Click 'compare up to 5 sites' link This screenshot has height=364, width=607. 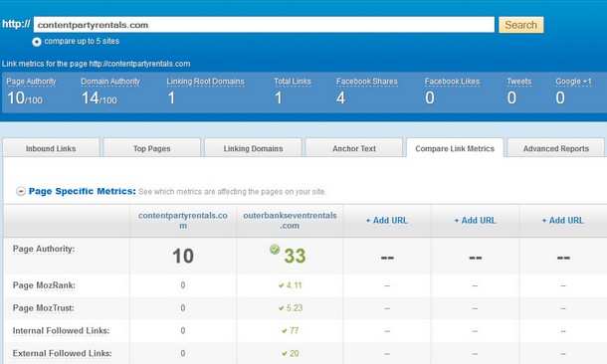point(82,41)
